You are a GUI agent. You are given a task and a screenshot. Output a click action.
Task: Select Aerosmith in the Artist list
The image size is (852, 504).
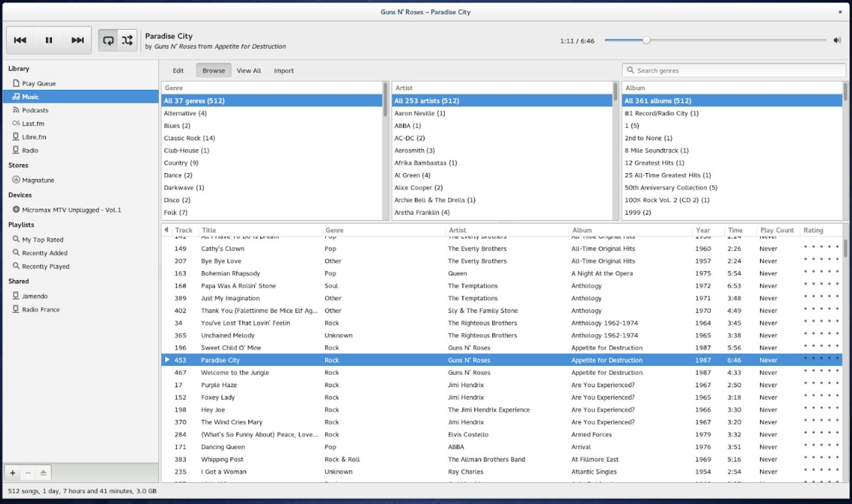coord(502,151)
